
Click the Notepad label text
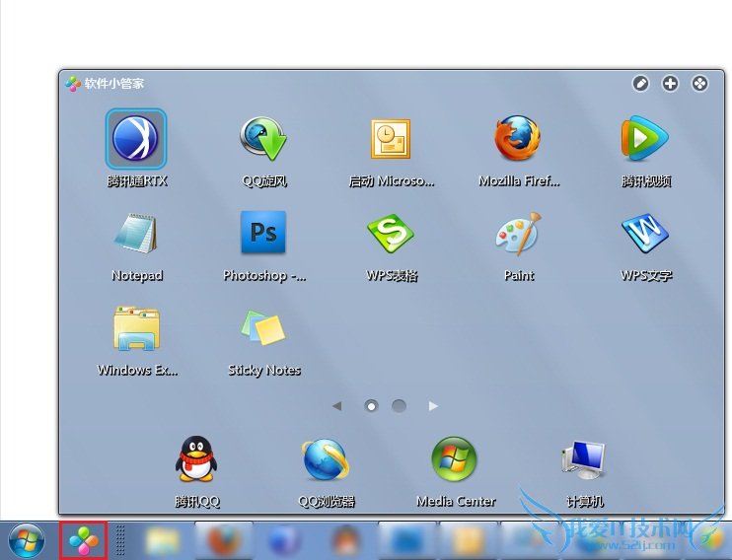click(137, 276)
